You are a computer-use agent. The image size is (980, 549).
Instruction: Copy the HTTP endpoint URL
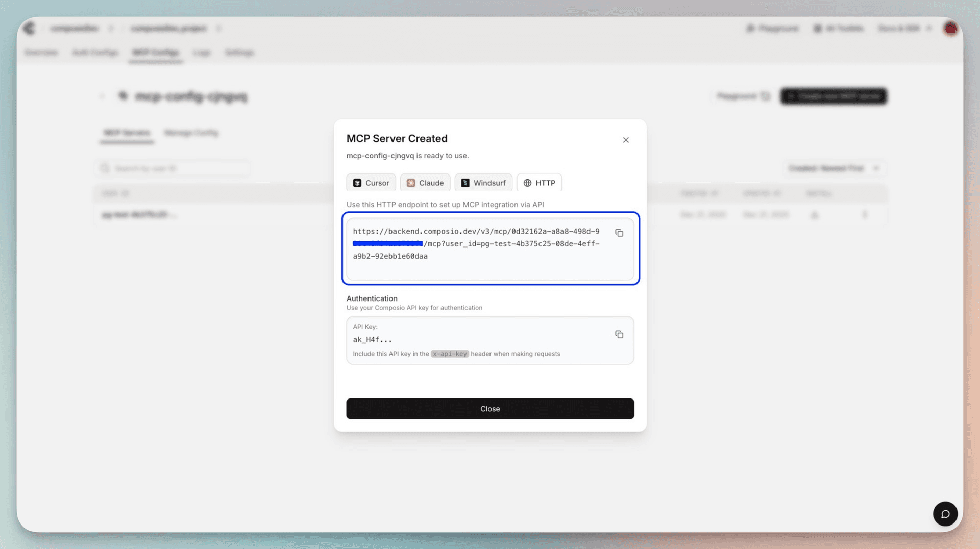(x=619, y=233)
